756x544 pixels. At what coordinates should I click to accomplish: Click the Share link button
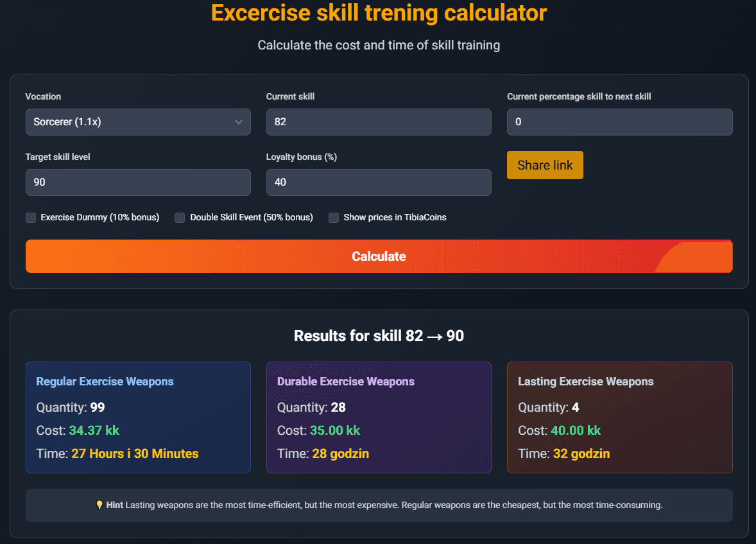click(x=545, y=165)
